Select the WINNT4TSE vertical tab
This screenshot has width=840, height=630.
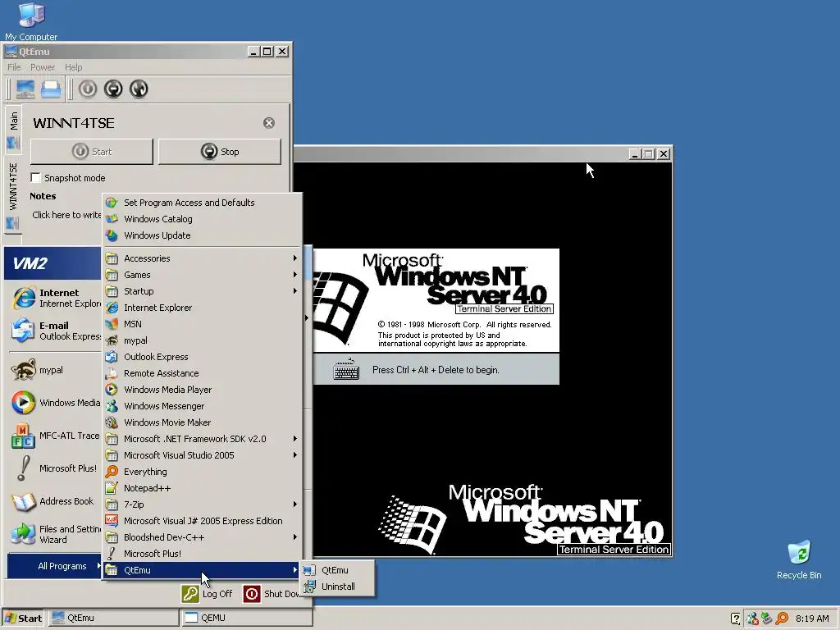pos(13,195)
